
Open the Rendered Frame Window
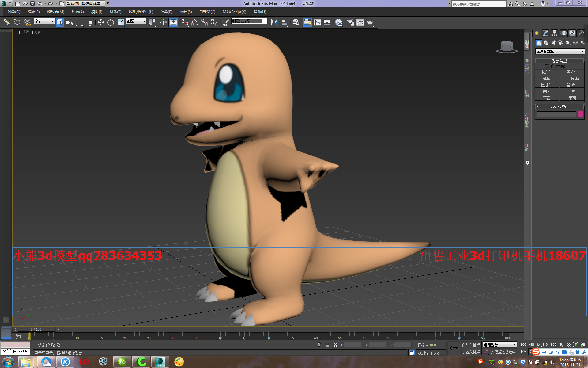click(x=360, y=22)
